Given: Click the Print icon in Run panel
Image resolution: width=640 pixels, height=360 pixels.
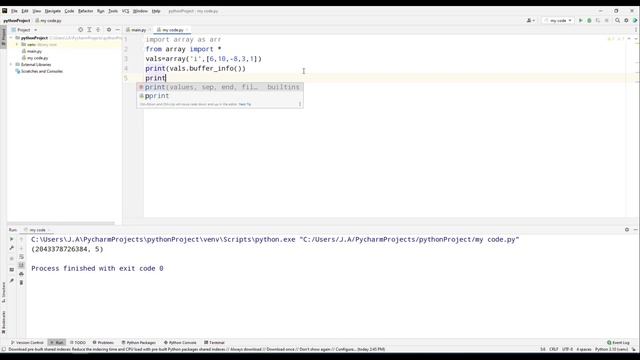Looking at the screenshot, I should 22,274.
